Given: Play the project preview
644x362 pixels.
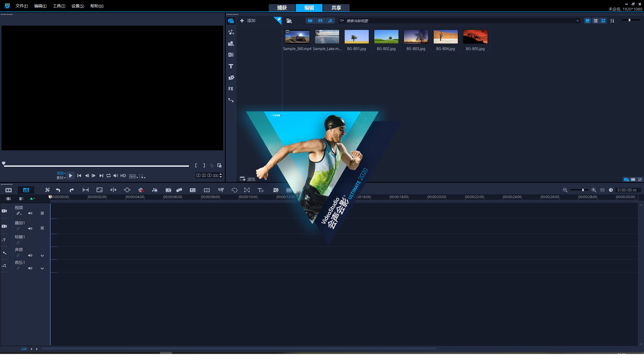Looking at the screenshot, I should coord(71,176).
